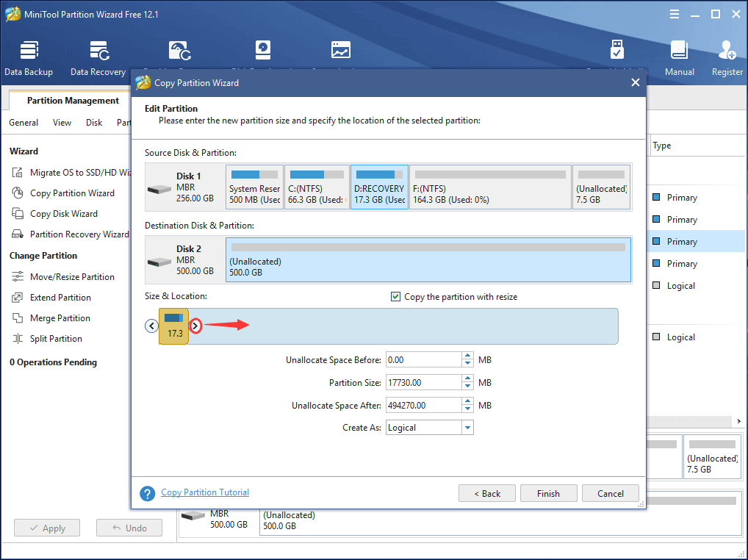Viewport: 748px width, 560px height.
Task: Select F:(NTFS) source partition
Action: 490,187
